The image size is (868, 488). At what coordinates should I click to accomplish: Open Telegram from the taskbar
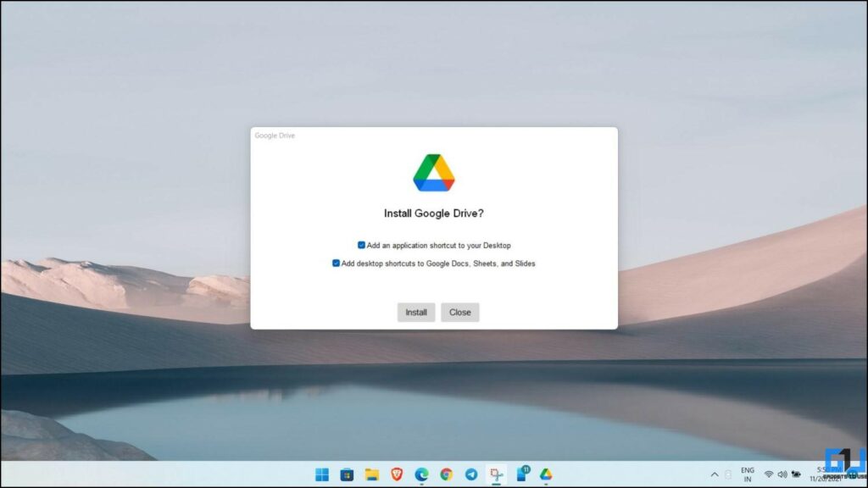click(471, 475)
